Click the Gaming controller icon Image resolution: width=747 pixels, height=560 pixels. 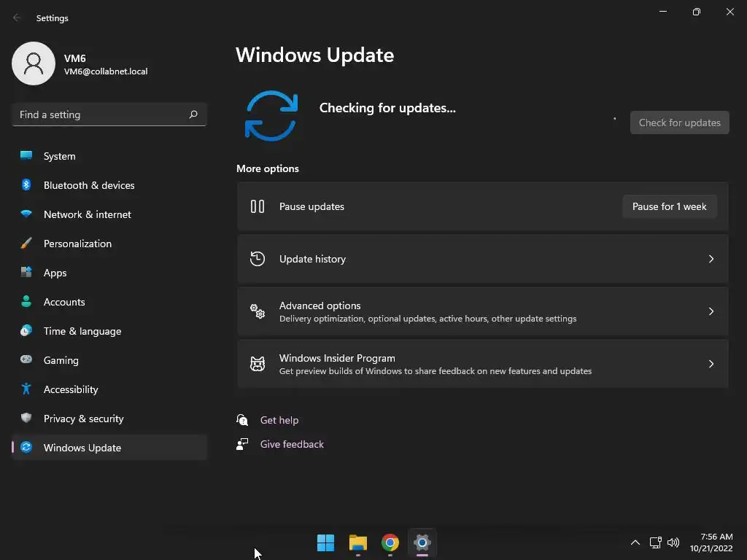(x=26, y=359)
